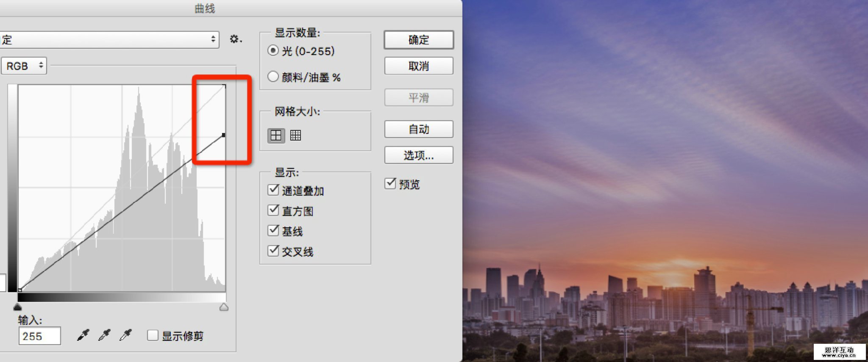Image resolution: width=868 pixels, height=362 pixels.
Task: Choose the detailed 10x10 grid size icon
Action: 295,135
